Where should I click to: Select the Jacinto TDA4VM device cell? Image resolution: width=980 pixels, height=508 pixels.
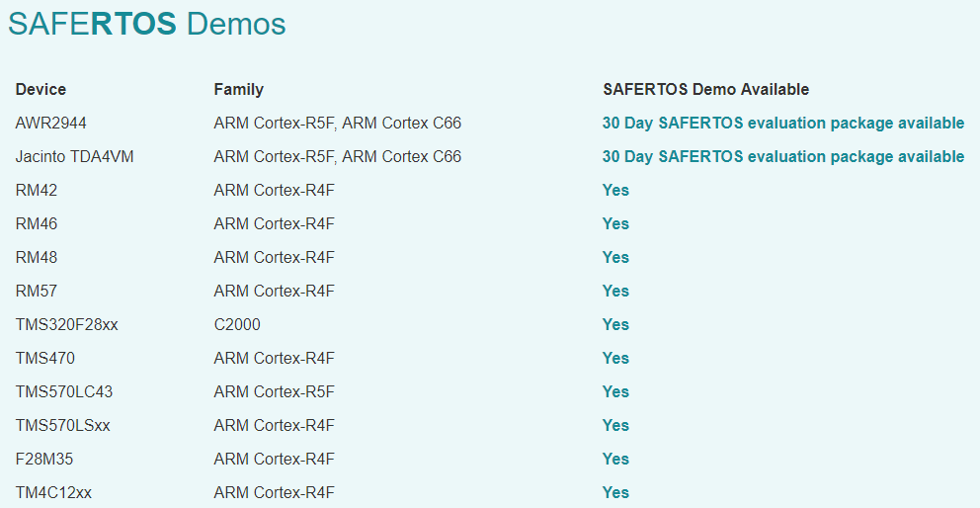(x=74, y=156)
